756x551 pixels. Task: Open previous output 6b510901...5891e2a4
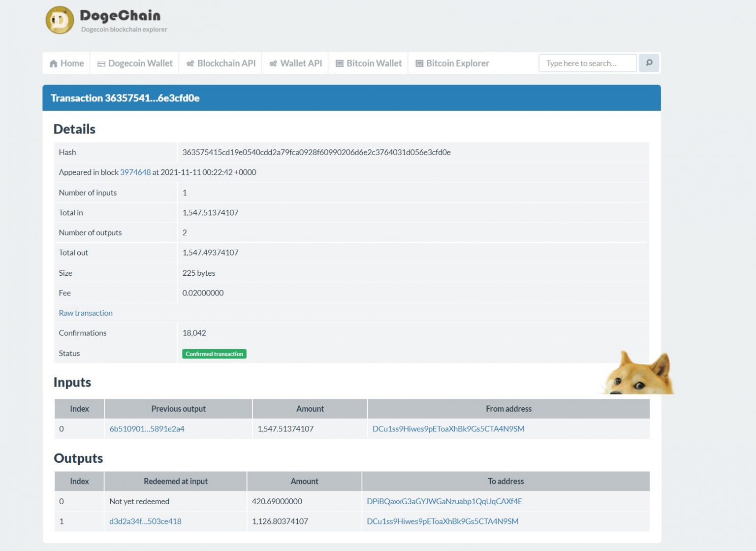pyautogui.click(x=147, y=428)
